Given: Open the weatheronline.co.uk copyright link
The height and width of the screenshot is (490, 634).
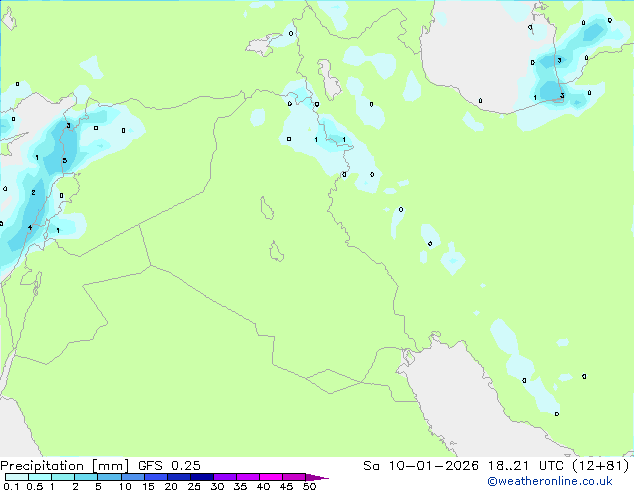Looking at the screenshot, I should 550,481.
